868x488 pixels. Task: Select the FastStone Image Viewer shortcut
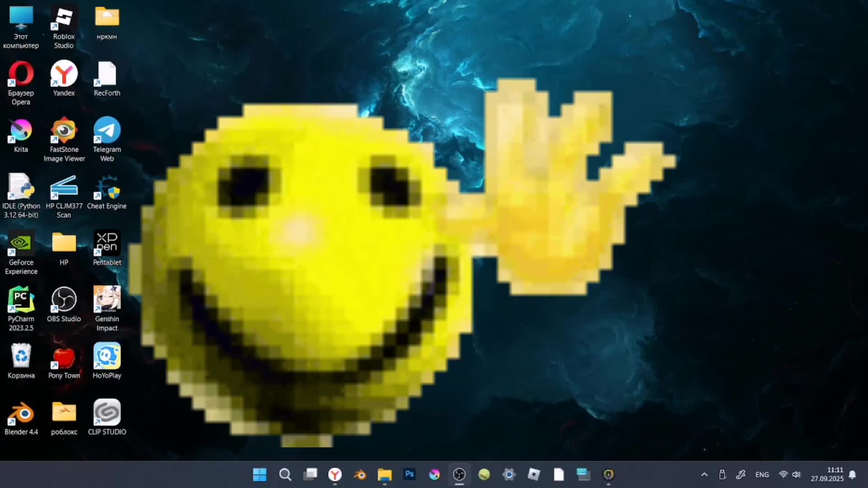coord(64,140)
